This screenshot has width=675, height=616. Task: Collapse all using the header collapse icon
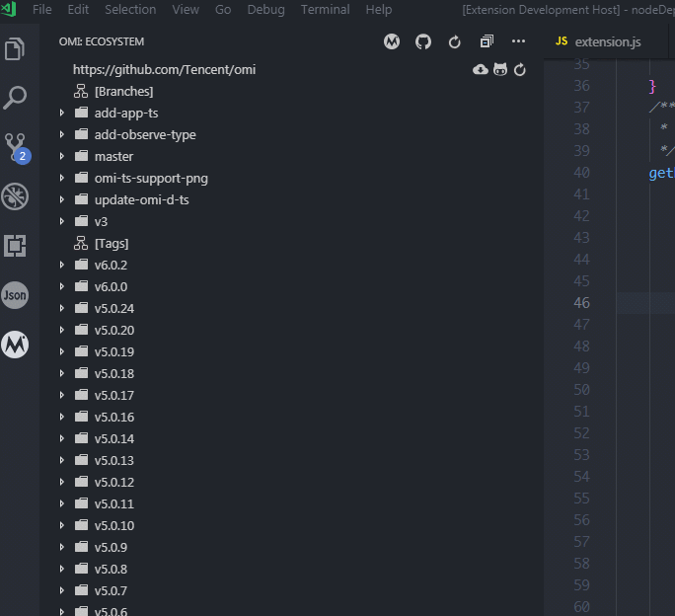point(487,41)
